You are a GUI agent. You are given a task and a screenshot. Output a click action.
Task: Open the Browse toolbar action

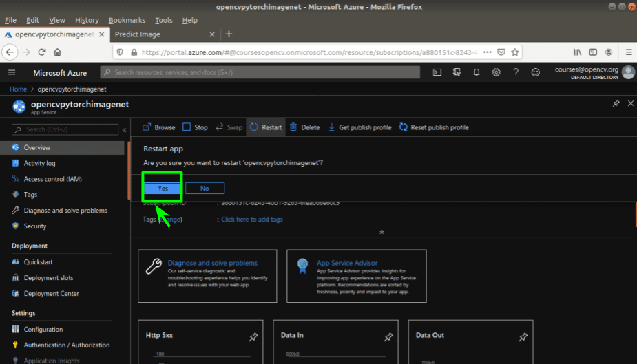click(159, 127)
